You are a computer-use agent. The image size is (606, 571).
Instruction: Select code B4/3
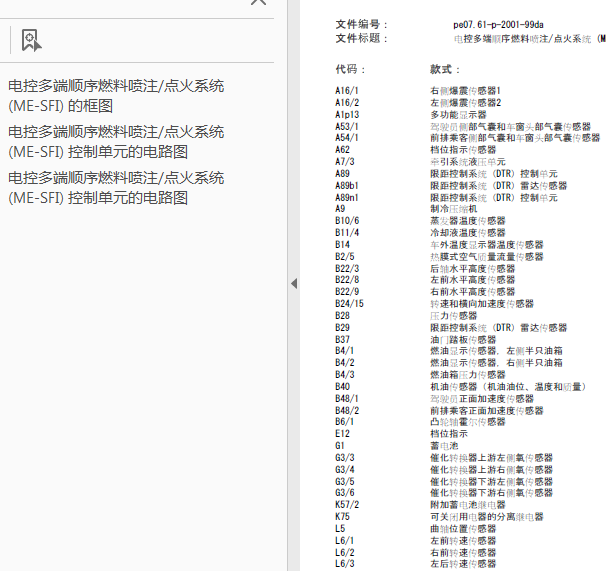(x=344, y=375)
